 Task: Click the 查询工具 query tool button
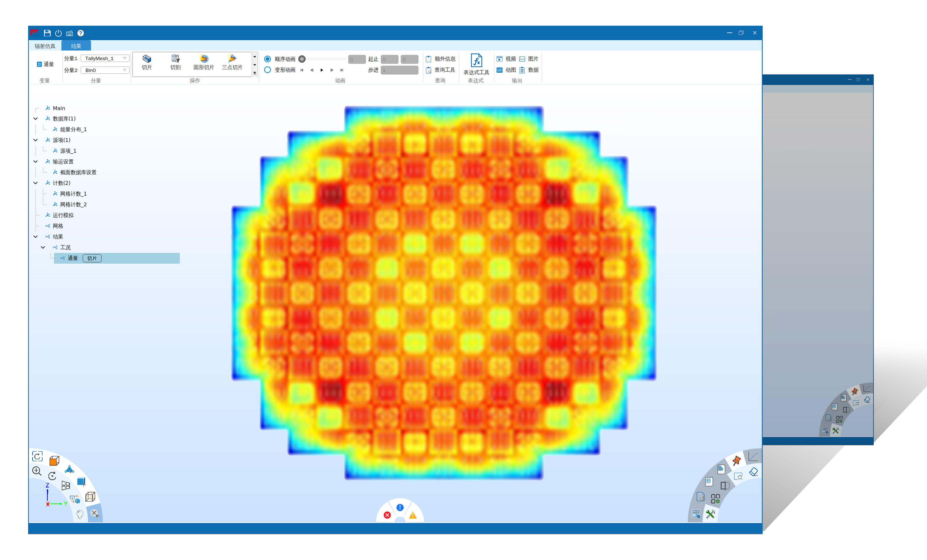pyautogui.click(x=440, y=70)
